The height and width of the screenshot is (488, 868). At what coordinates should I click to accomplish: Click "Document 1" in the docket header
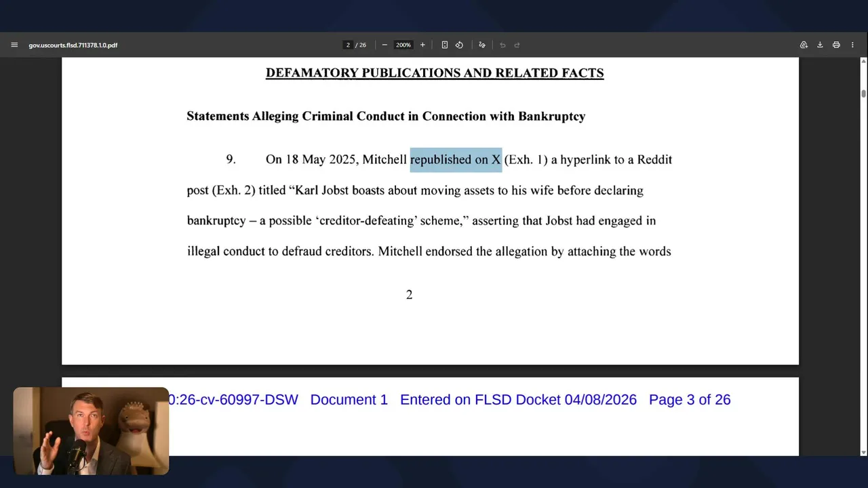pos(349,400)
